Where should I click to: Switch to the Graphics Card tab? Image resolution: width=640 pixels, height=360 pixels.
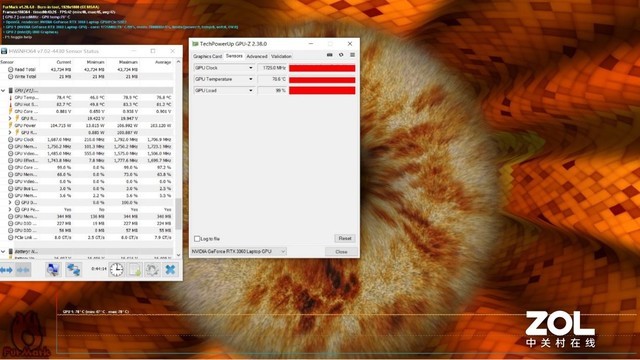[x=207, y=56]
